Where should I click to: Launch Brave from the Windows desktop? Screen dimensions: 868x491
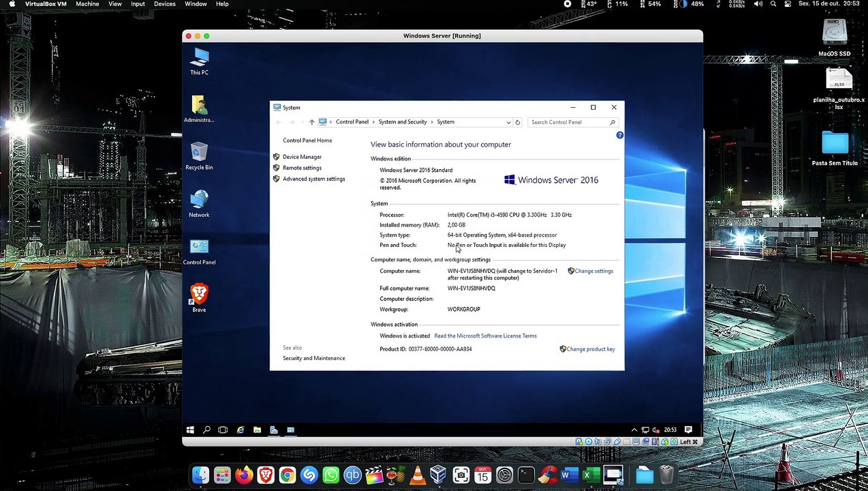[x=199, y=298]
